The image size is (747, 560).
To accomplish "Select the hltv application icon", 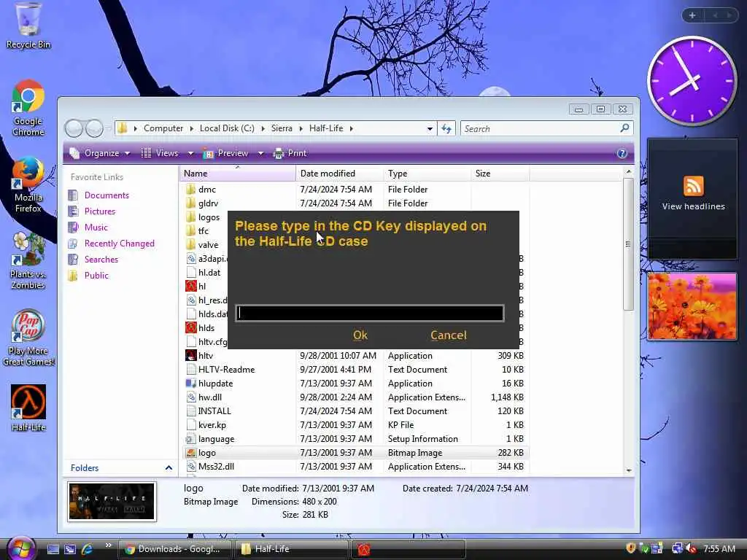I will tap(190, 355).
